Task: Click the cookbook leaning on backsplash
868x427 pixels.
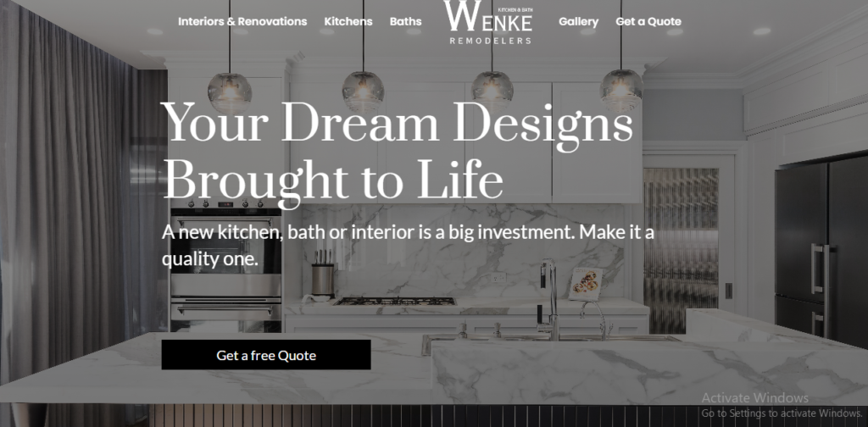Action: [586, 285]
